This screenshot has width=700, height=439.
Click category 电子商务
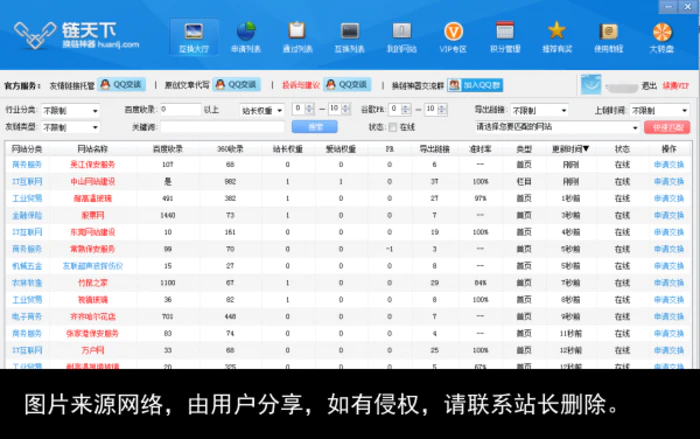click(27, 317)
